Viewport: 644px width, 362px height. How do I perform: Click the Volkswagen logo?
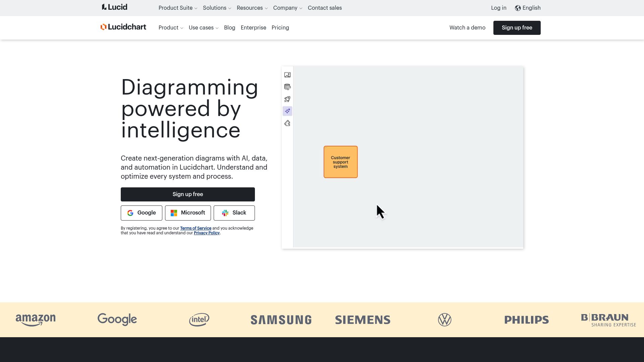445,320
